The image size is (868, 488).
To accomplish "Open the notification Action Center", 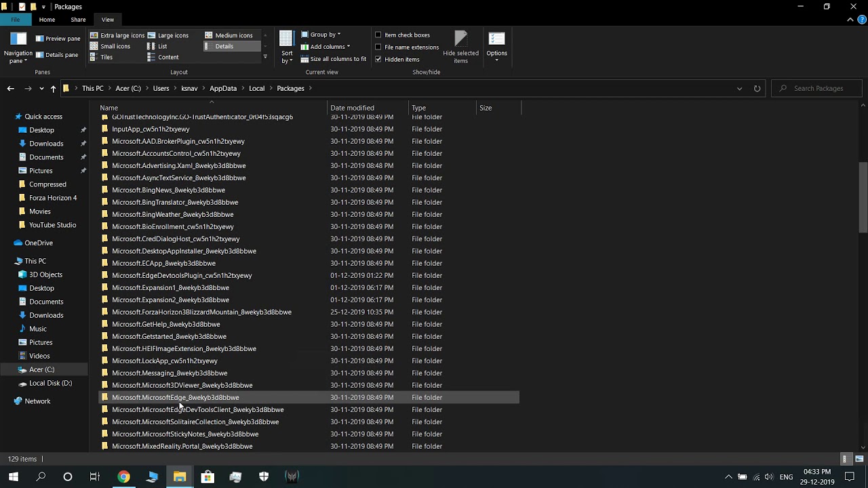I will point(849,477).
